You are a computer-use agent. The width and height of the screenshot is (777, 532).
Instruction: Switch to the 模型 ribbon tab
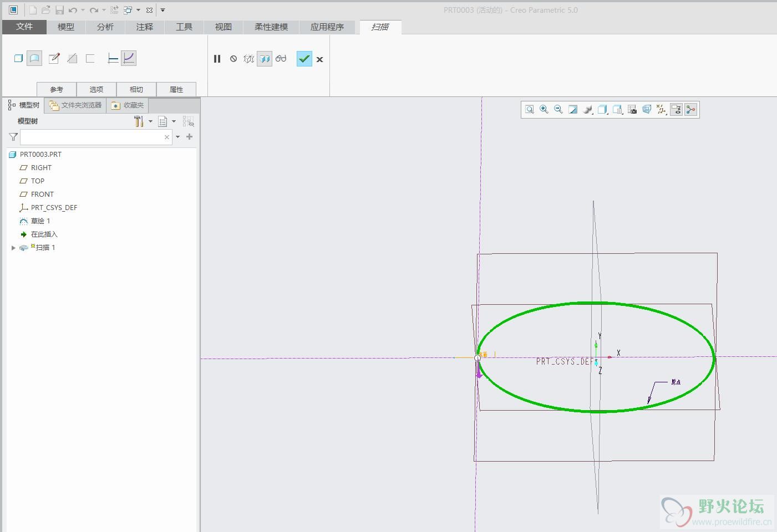(x=66, y=27)
